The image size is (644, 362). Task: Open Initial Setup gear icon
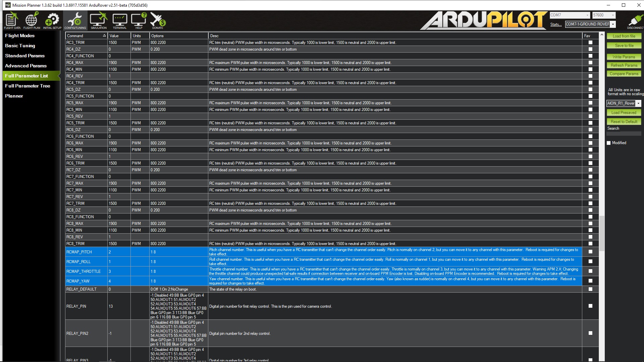[52, 20]
